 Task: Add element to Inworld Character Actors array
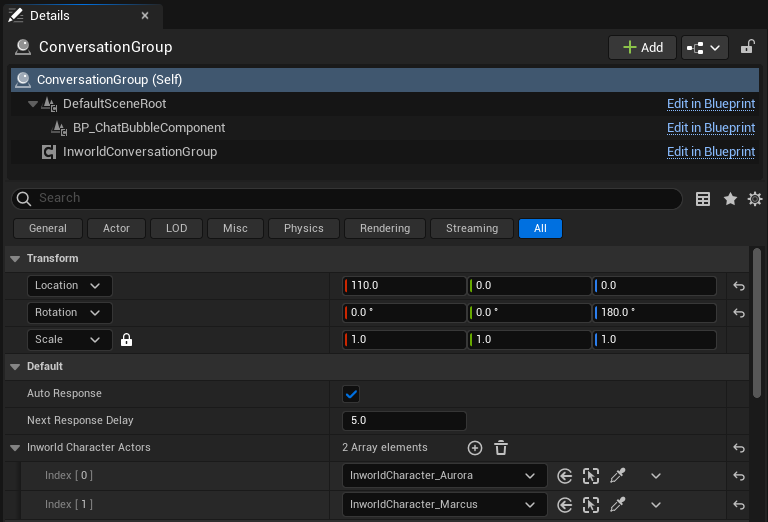pos(475,448)
